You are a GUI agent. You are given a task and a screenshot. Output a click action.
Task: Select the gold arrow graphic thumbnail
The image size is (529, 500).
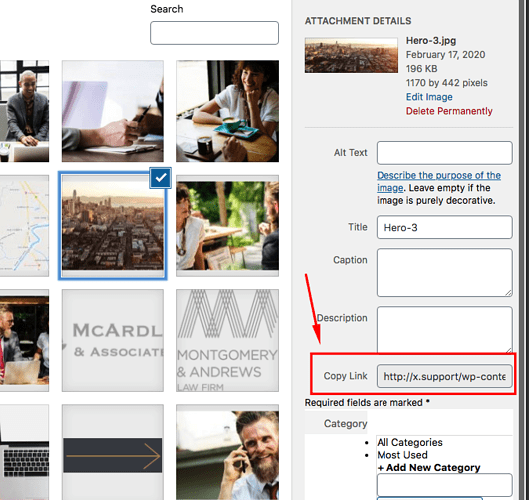pyautogui.click(x=113, y=452)
